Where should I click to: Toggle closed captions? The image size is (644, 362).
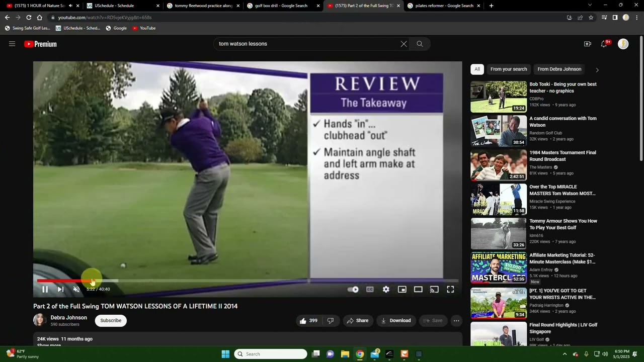point(370,289)
